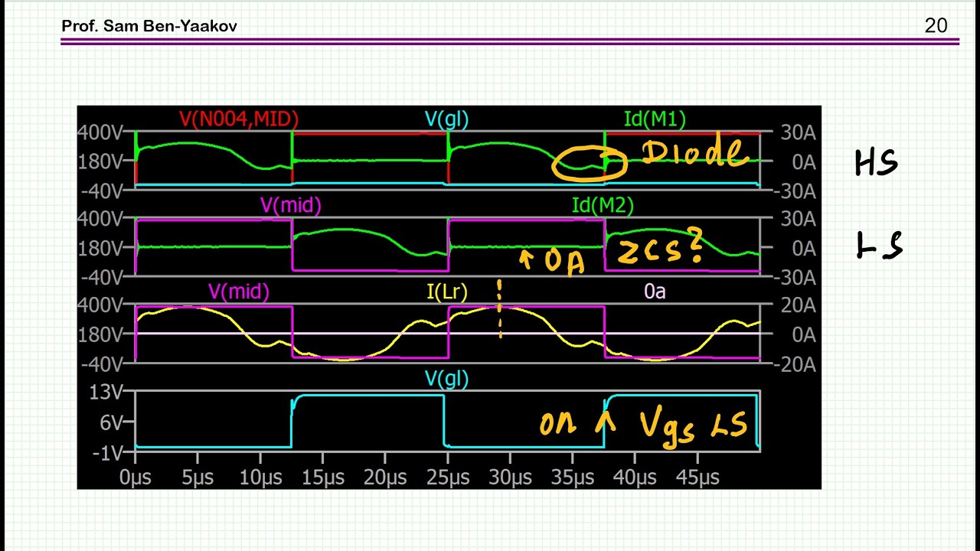Screen dimensions: 980x551
Task: Click the 40µs time axis tick label
Action: tap(635, 478)
